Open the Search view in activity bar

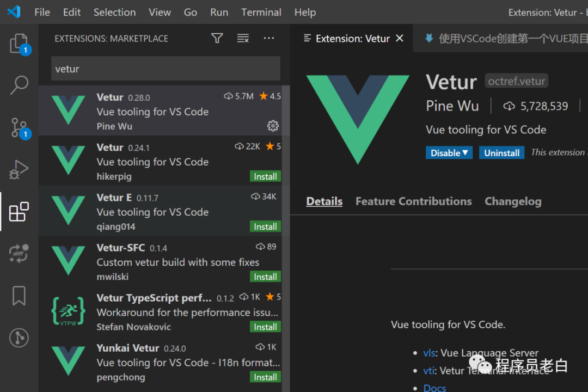[x=19, y=85]
